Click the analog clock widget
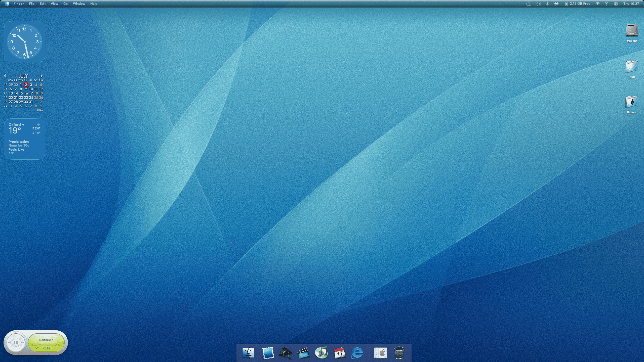Viewport: 644px width, 362px height. point(25,42)
